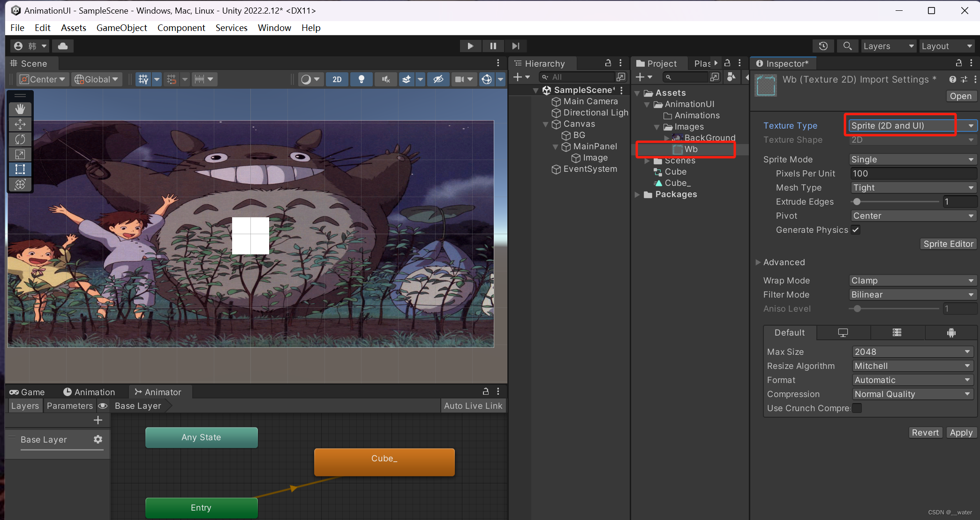Open the Component menu

tap(181, 28)
